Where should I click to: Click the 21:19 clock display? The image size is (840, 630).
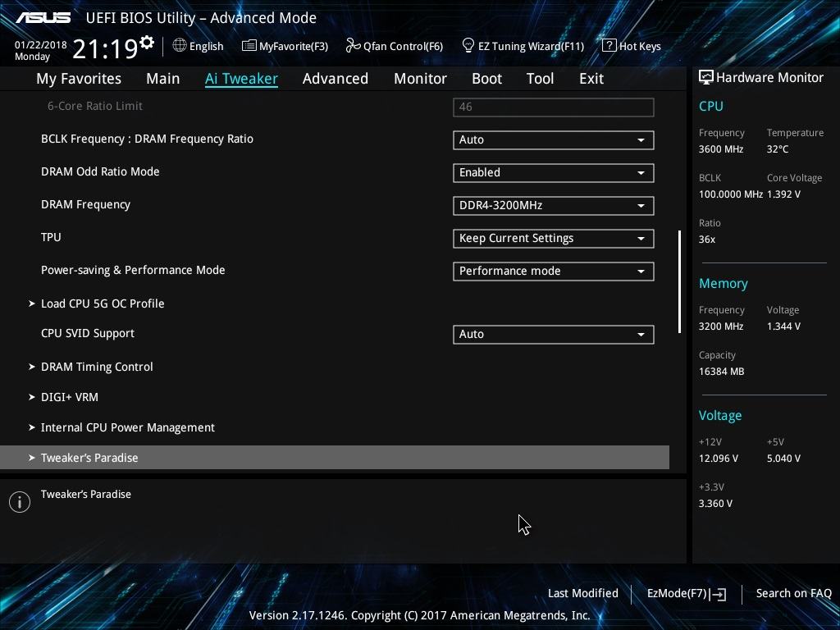point(106,48)
